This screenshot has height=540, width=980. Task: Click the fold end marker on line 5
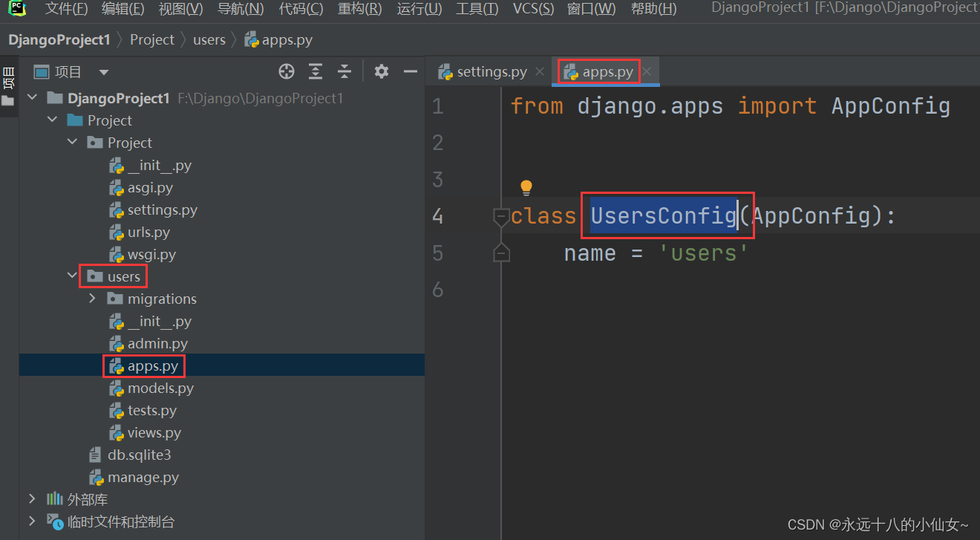pos(502,253)
